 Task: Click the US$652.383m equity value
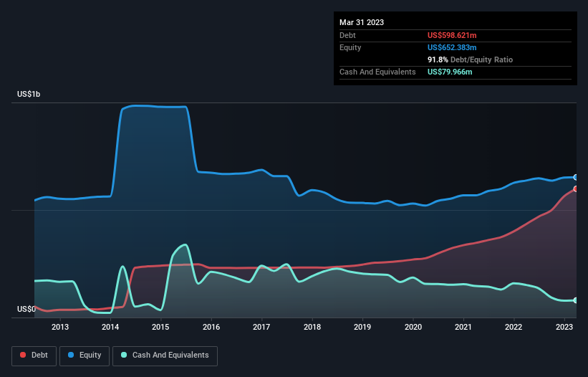[x=452, y=47]
